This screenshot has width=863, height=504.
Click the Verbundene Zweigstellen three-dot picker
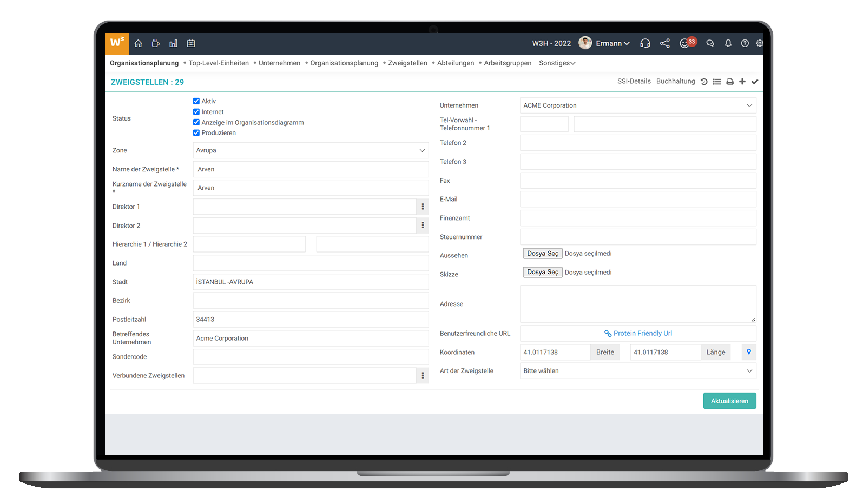point(423,375)
